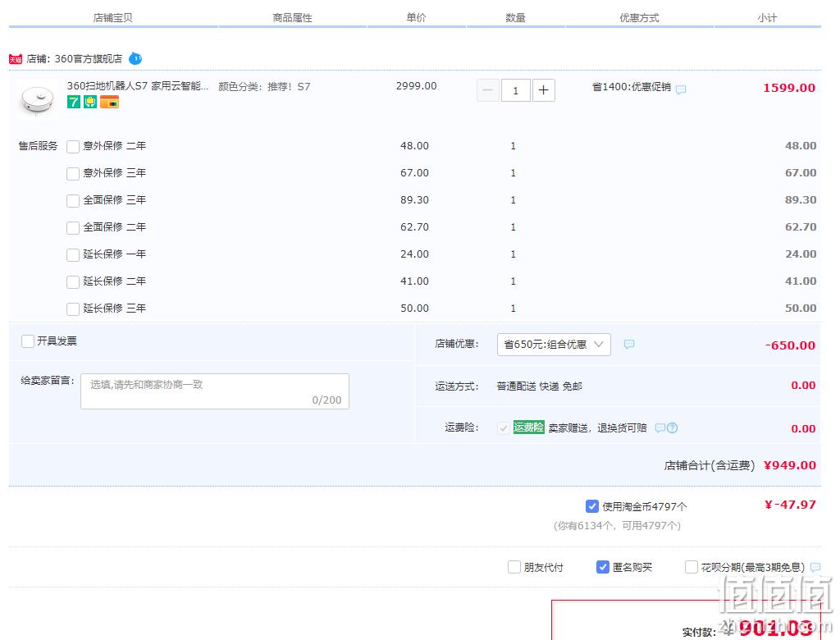
Task: Tick the 全面保修 二年 checkbox
Action: pyautogui.click(x=73, y=228)
